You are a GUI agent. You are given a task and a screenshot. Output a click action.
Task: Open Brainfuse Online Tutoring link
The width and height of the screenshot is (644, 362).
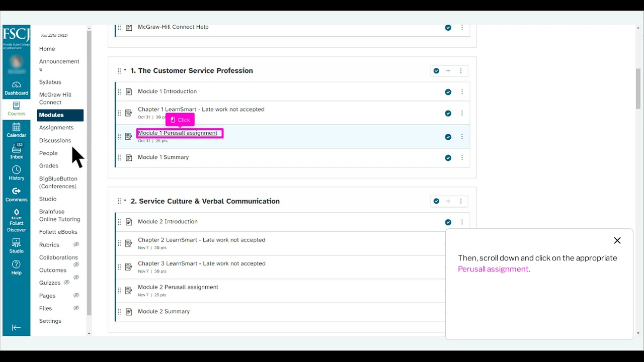[59, 216]
